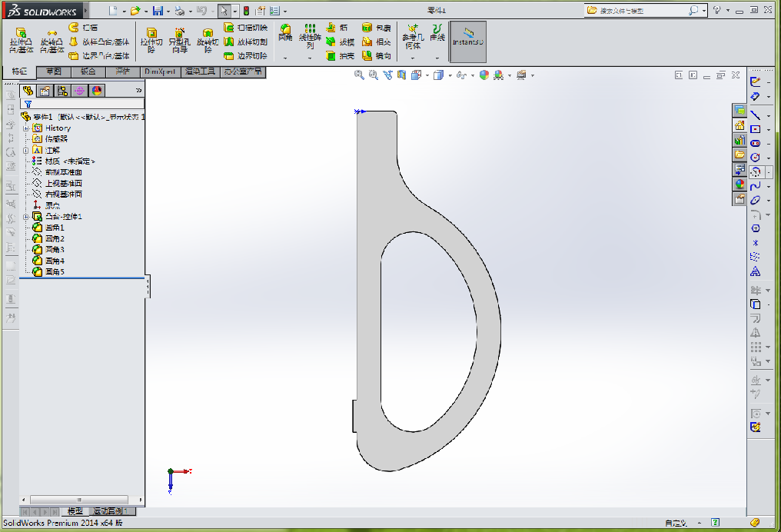
Task: Select the Boundary Boss/Base (边界凸台/基体) tool
Action: pyautogui.click(x=98, y=56)
